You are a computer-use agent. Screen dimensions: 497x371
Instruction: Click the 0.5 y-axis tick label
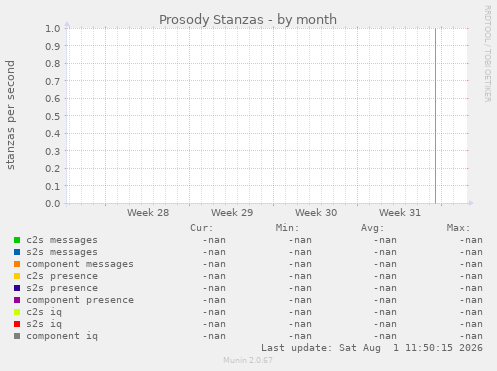click(x=53, y=116)
